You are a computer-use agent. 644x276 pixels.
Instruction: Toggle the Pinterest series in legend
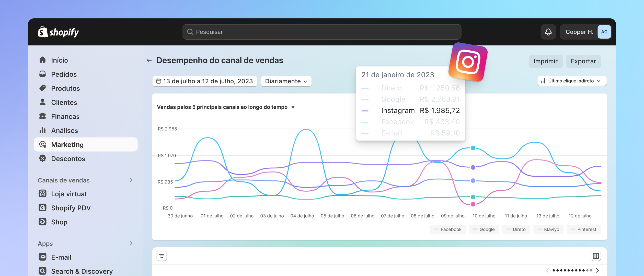tap(584, 229)
